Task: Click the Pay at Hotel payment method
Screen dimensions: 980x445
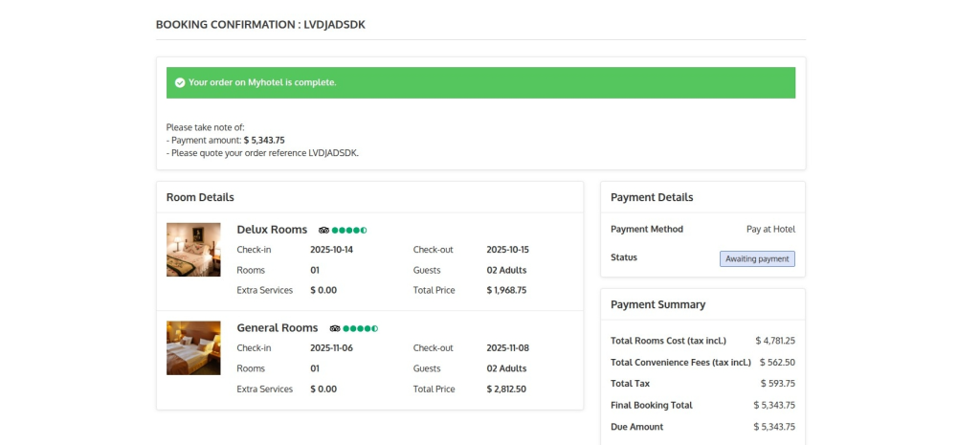Action: pyautogui.click(x=770, y=230)
